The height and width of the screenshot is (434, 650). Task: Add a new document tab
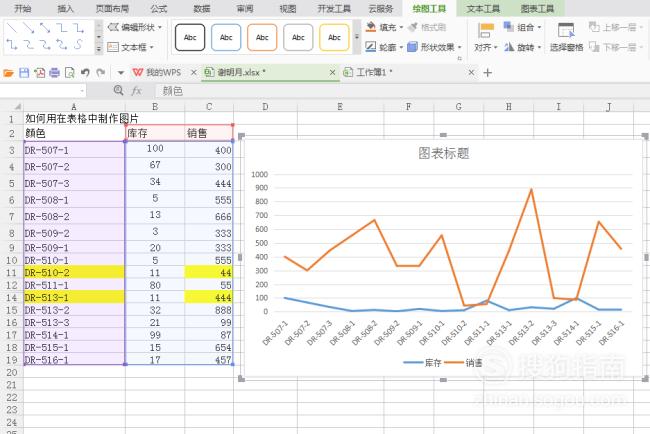[x=488, y=73]
